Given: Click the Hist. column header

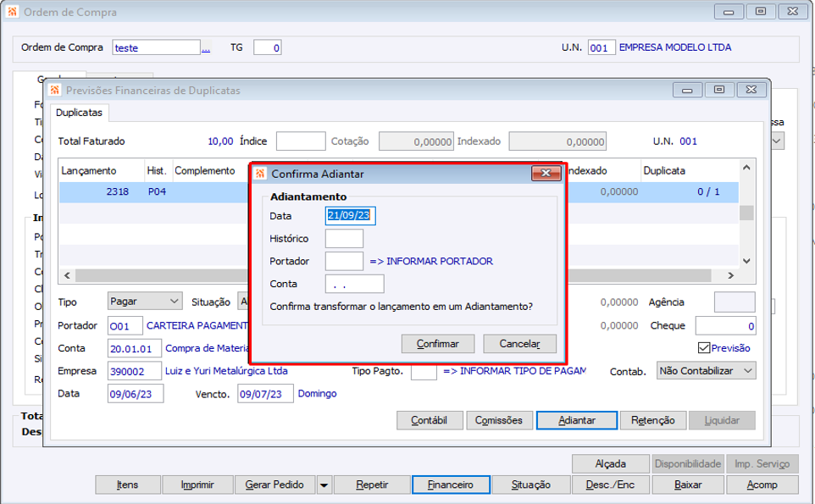Looking at the screenshot, I should point(158,171).
